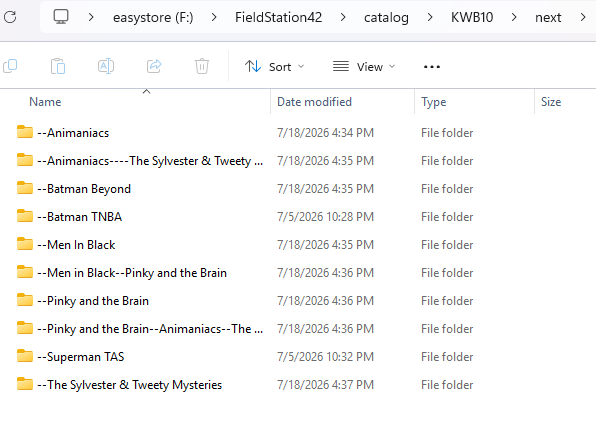This screenshot has height=438, width=596.
Task: Click folder icon of --Animaniacs
Action: [25, 132]
